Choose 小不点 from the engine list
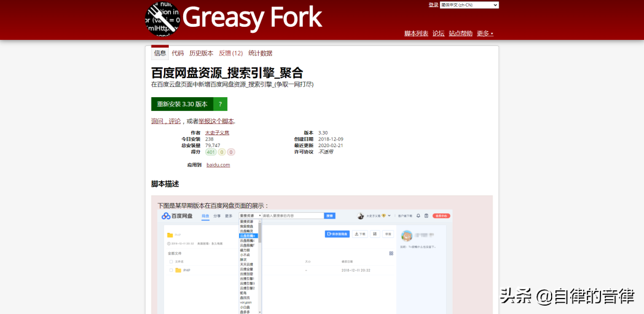Viewport: 644px width, 314px height. (x=249, y=254)
